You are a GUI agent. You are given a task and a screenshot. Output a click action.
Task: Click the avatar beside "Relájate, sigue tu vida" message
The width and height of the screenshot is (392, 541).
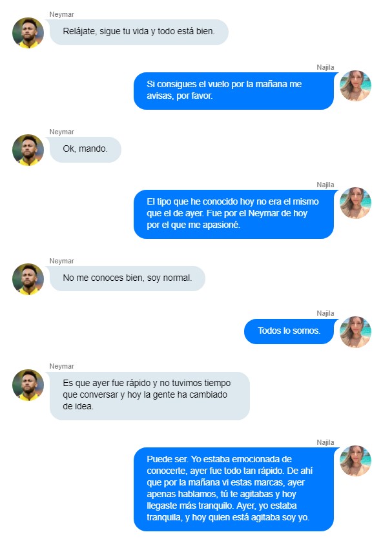(x=28, y=32)
